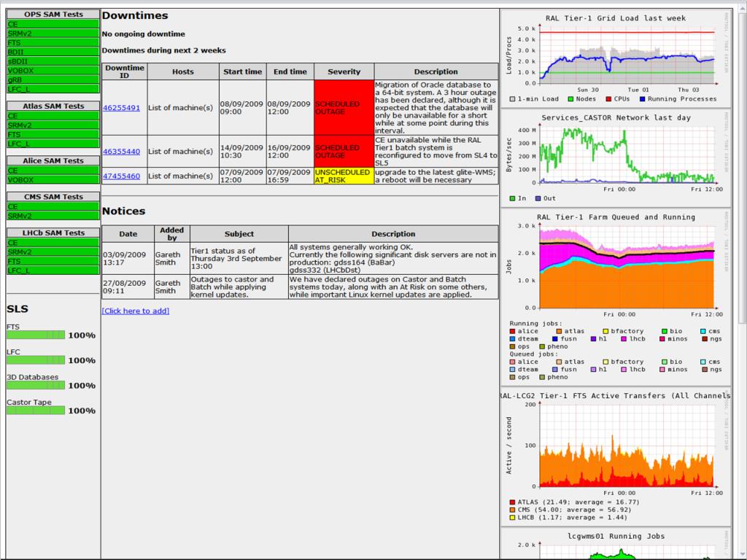This screenshot has width=747, height=560.
Task: Open LFC_L status under OPS SAM Tests
Action: tap(53, 89)
